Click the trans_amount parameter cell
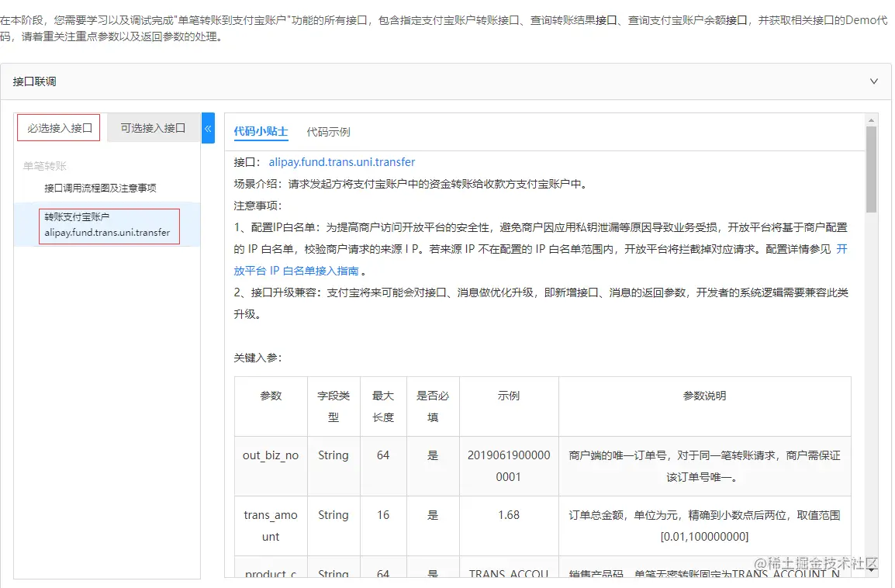Screen dimensions: 895x588 271,526
